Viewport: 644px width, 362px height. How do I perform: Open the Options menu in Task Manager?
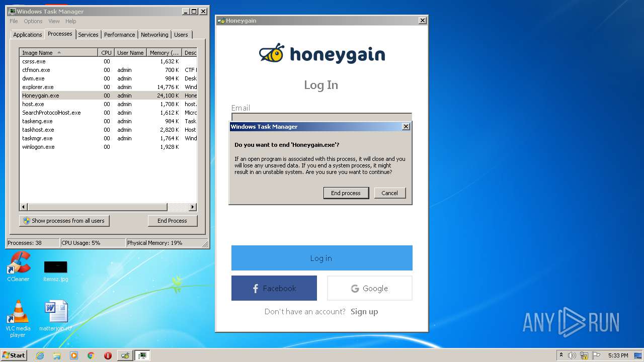[x=33, y=21]
